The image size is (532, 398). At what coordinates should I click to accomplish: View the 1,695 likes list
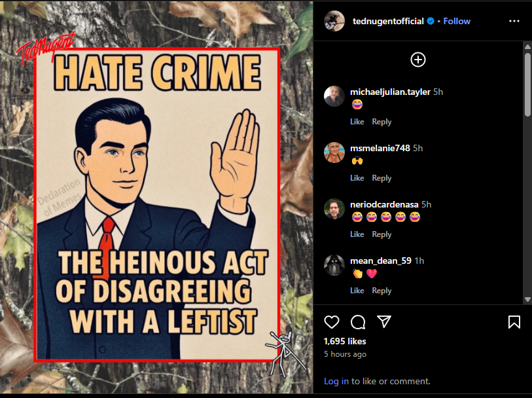coord(345,341)
